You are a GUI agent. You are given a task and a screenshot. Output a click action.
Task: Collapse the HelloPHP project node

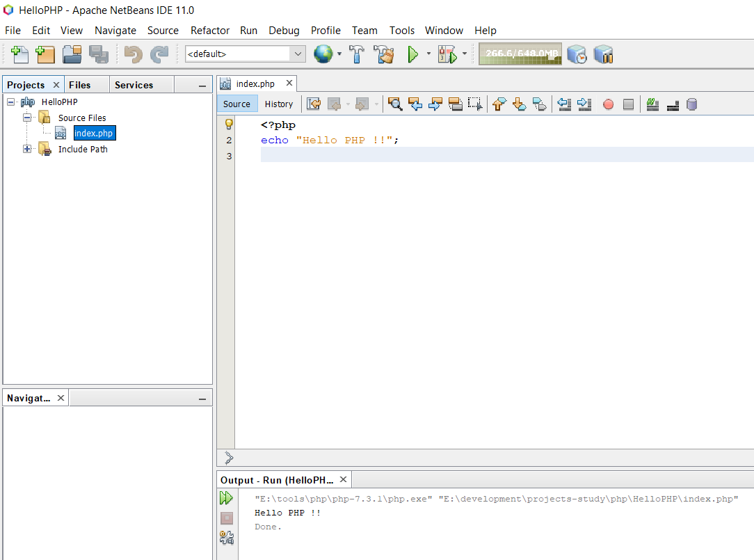click(x=10, y=102)
